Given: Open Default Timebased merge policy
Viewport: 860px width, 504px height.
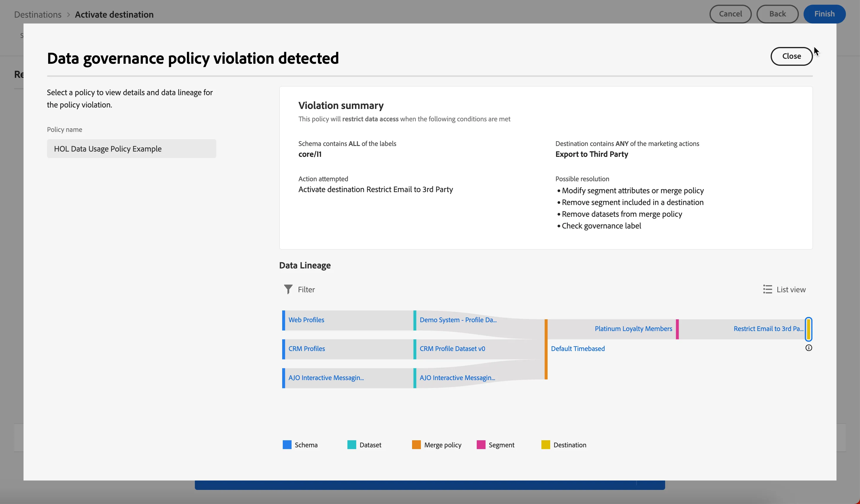Looking at the screenshot, I should pos(578,349).
